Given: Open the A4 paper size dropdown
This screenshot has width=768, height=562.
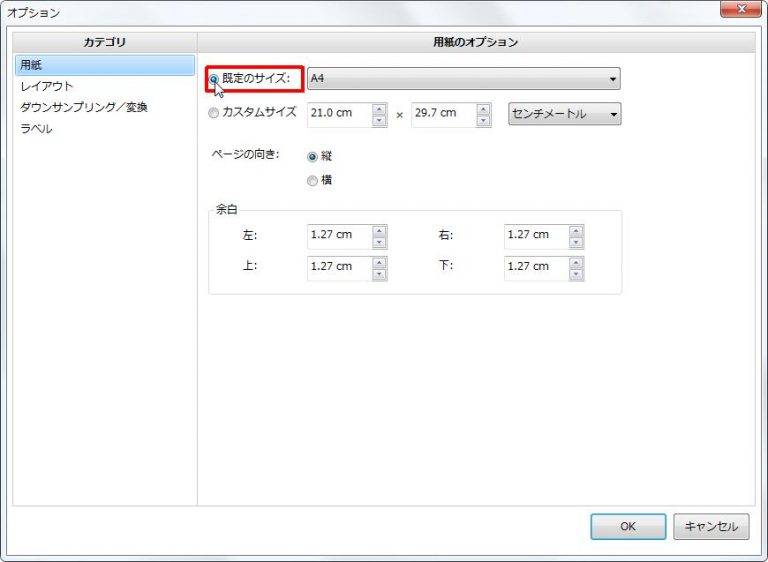Looking at the screenshot, I should (x=463, y=79).
